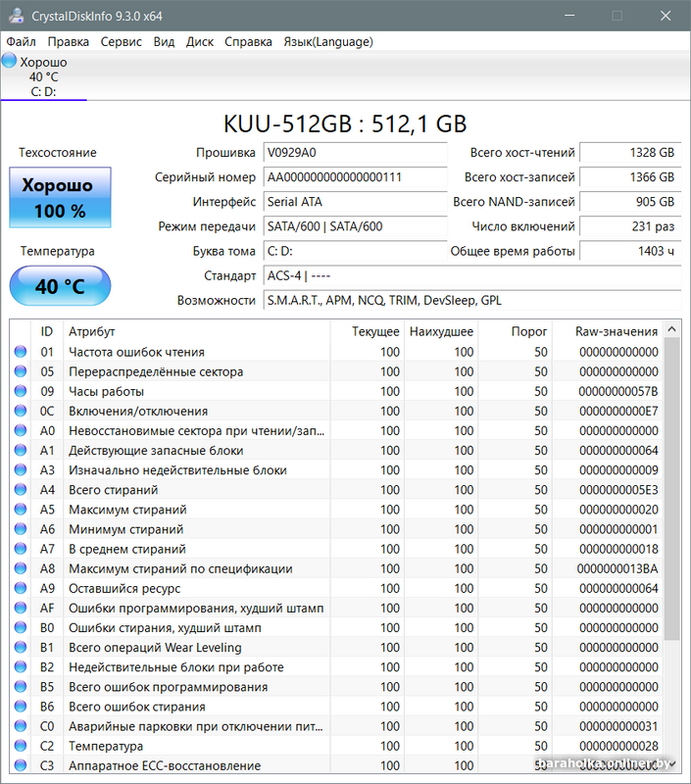
Task: Click status icon of row B1 Wear Leveling
Action: tap(21, 647)
